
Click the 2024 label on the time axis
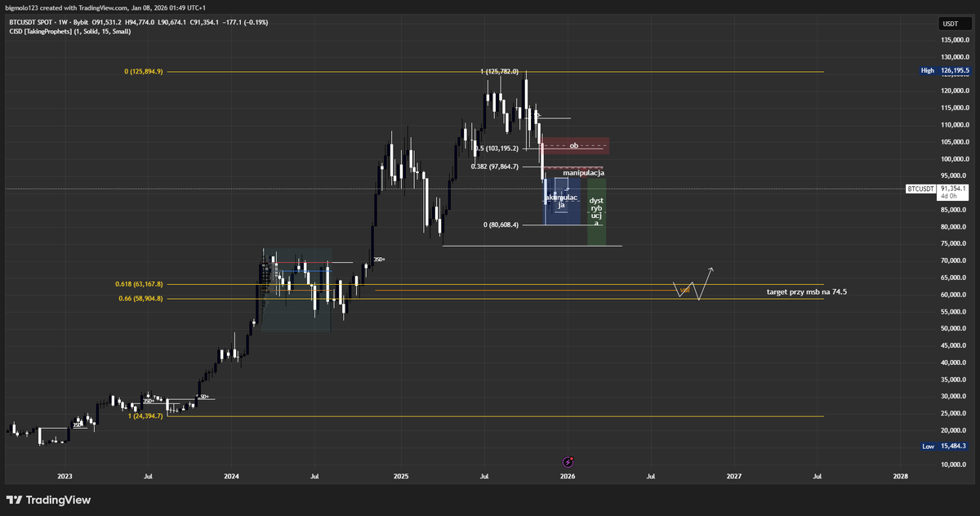pyautogui.click(x=232, y=475)
